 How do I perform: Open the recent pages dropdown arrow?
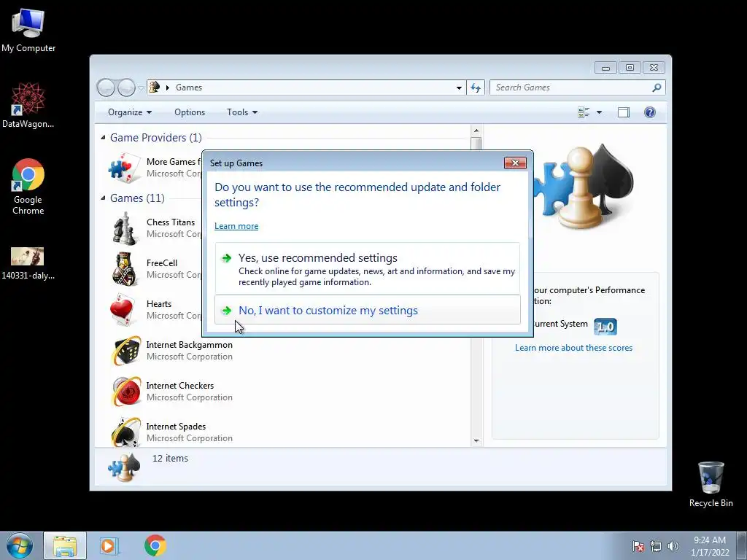coord(141,88)
